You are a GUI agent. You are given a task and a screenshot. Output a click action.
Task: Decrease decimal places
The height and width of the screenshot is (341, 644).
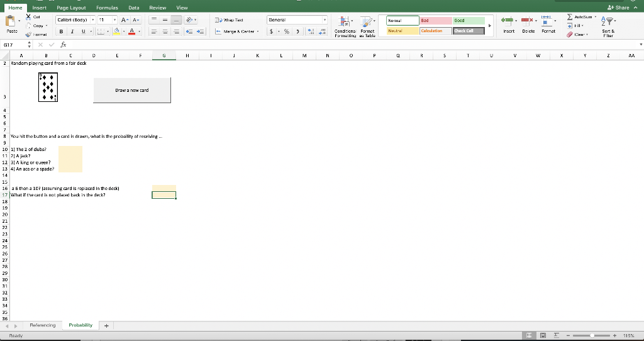click(323, 31)
